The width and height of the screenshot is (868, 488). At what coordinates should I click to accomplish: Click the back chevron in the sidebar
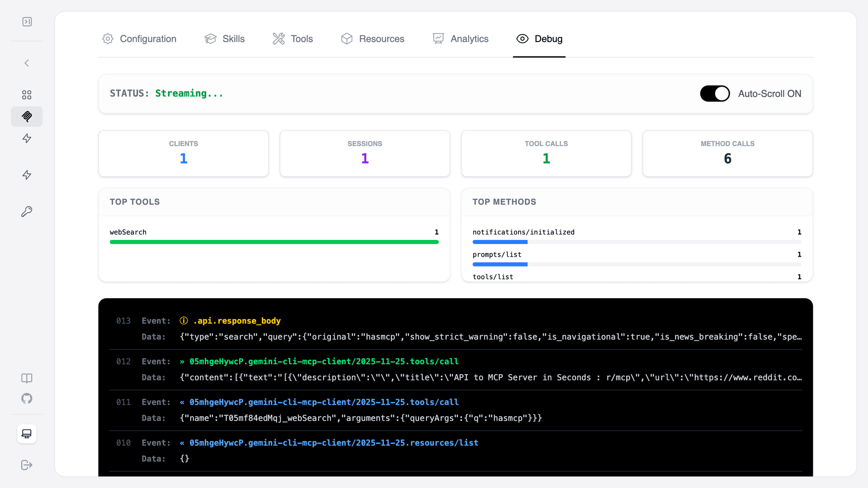(x=27, y=63)
